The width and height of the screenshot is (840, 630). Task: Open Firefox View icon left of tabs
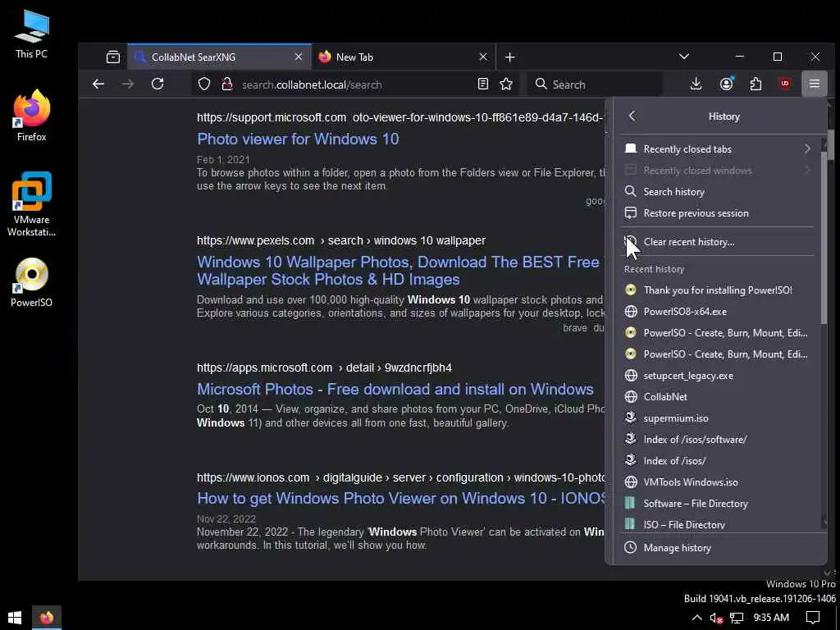tap(113, 57)
